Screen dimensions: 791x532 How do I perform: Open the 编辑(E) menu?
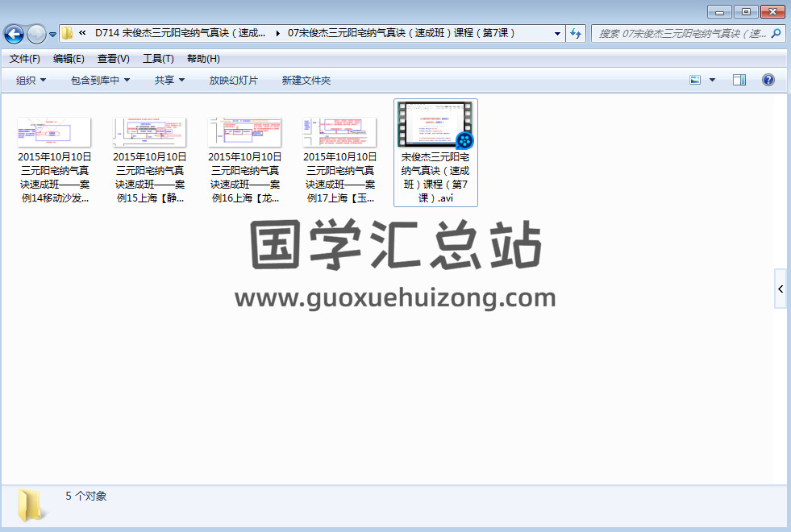pyautogui.click(x=69, y=59)
